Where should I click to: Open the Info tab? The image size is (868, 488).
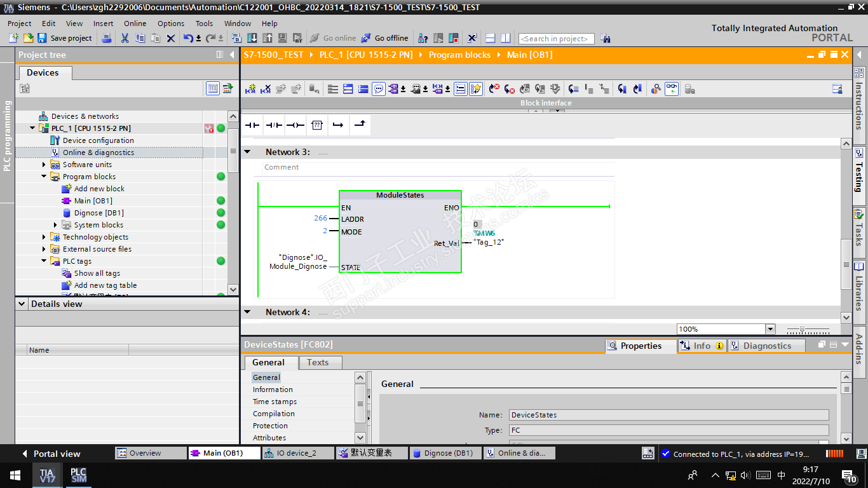point(702,346)
